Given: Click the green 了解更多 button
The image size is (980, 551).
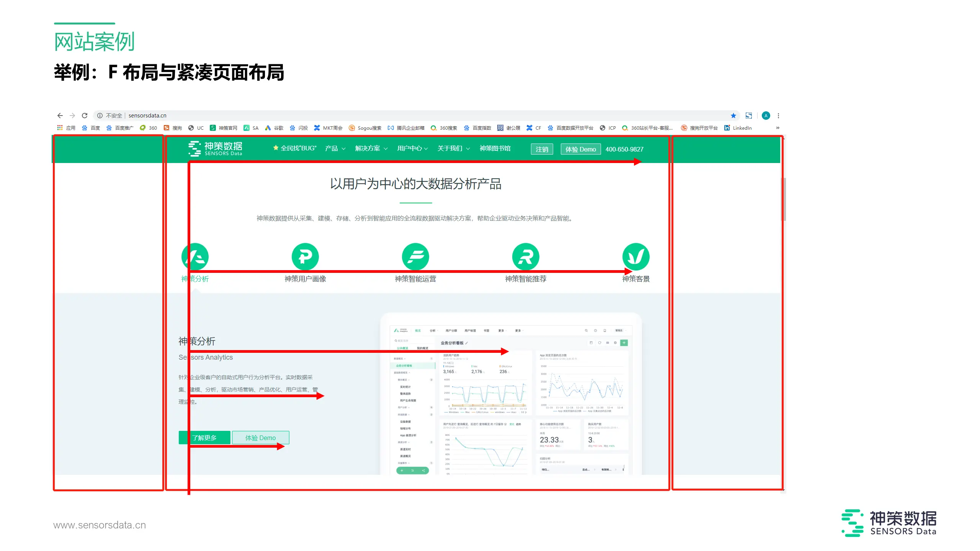Looking at the screenshot, I should [x=204, y=438].
